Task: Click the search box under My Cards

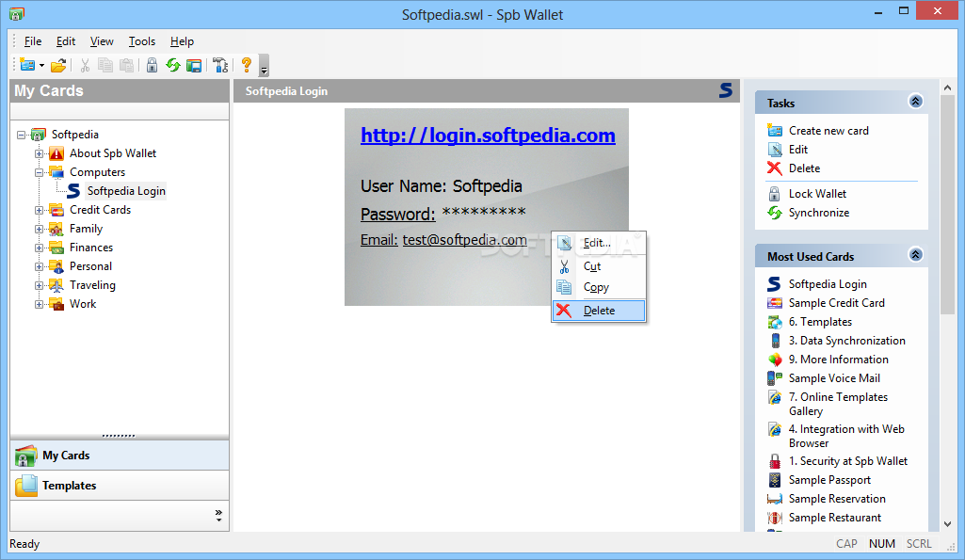Action: [x=120, y=111]
